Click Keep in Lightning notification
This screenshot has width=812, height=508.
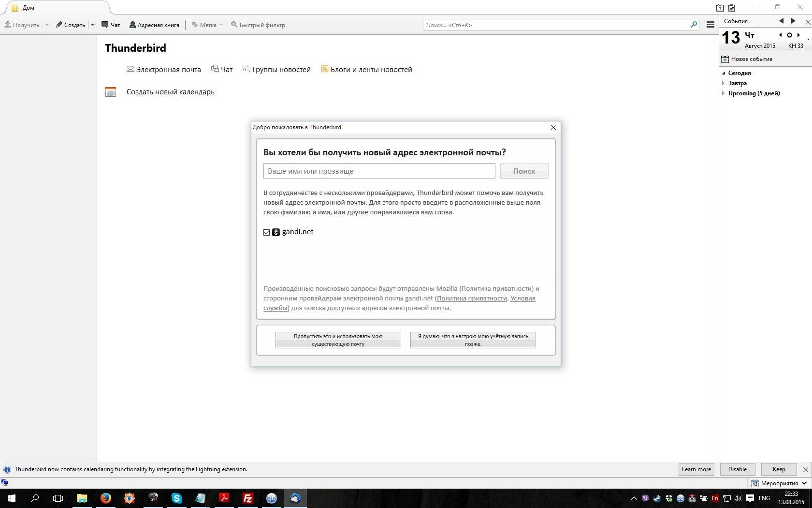tap(779, 469)
